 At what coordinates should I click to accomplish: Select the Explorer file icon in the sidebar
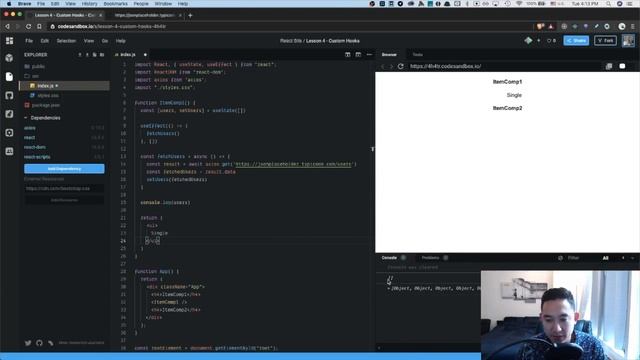(x=9, y=77)
